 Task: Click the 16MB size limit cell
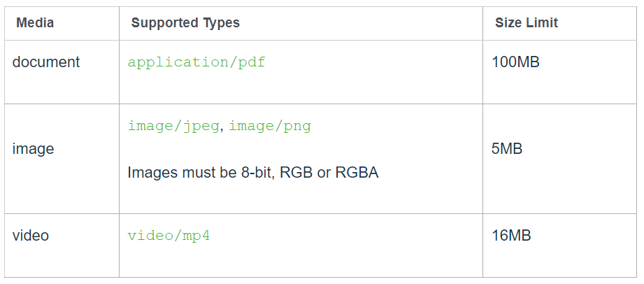point(512,235)
